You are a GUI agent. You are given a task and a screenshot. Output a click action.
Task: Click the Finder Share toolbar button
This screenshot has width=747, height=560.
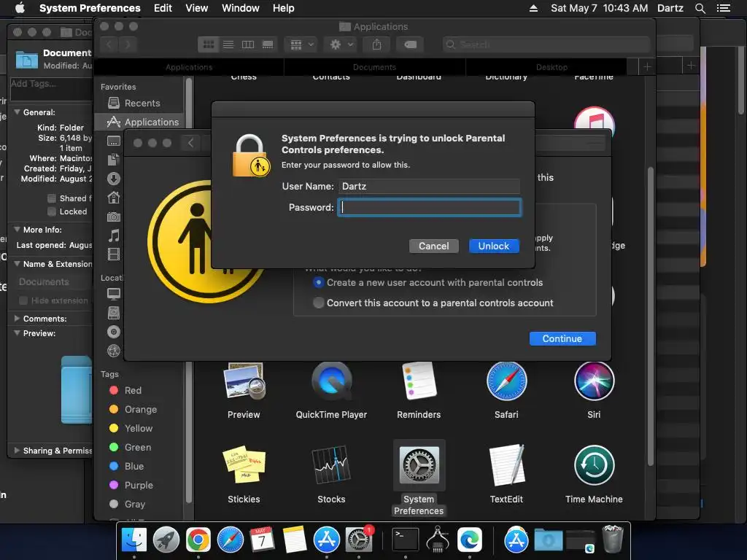376,44
